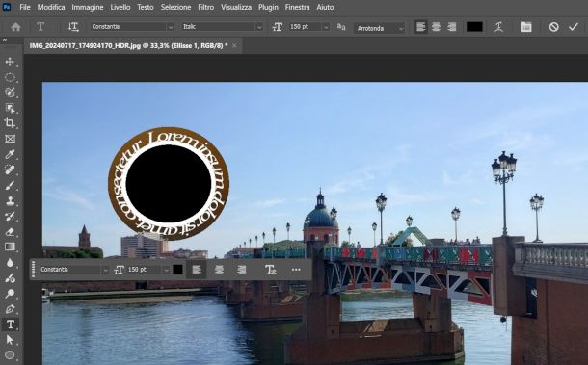Open Constantia font dropdown in contextual taskbar
Viewport: 588px width, 365px height.
(105, 270)
